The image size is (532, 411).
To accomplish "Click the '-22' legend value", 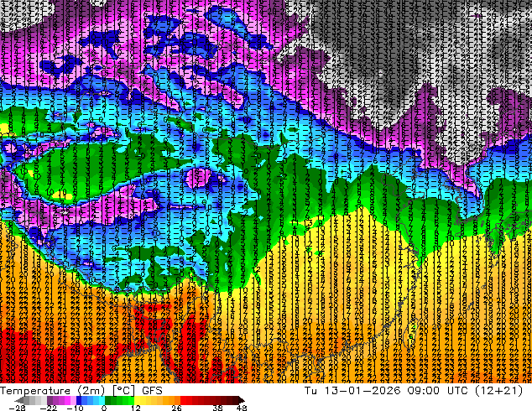I will coord(49,408).
